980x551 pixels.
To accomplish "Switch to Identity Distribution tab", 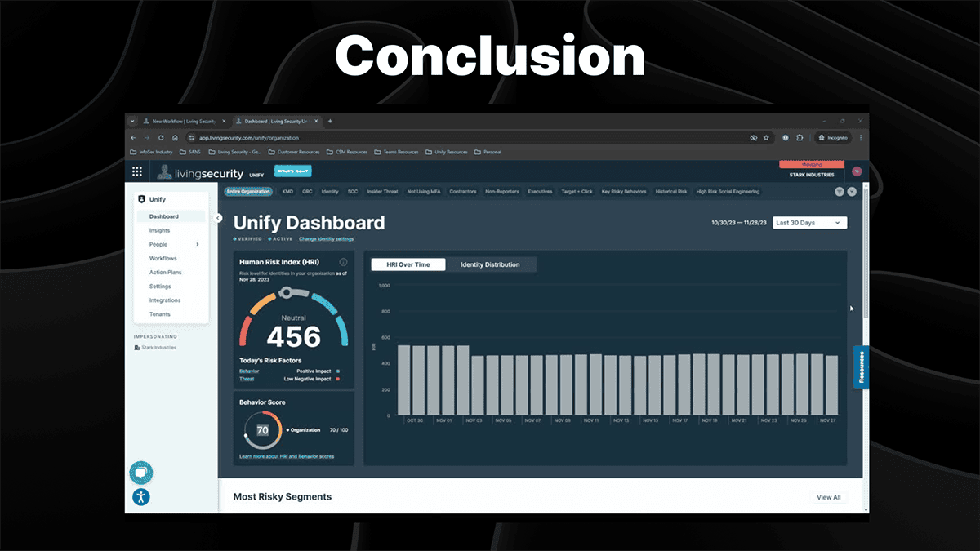I will click(490, 264).
